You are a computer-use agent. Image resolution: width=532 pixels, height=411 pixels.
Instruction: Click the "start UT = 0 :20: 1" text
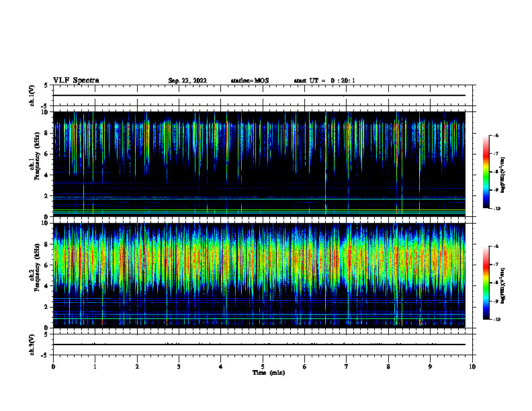coord(324,81)
